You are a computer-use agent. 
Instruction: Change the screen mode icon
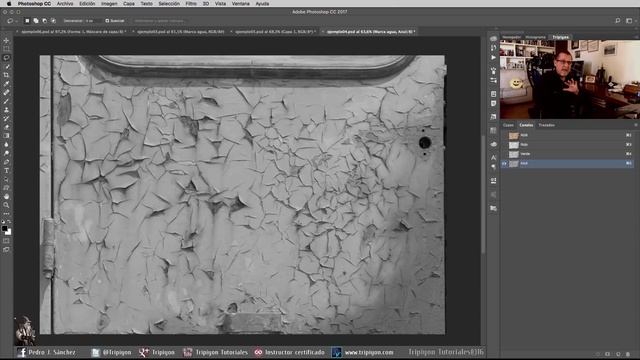tap(6, 249)
